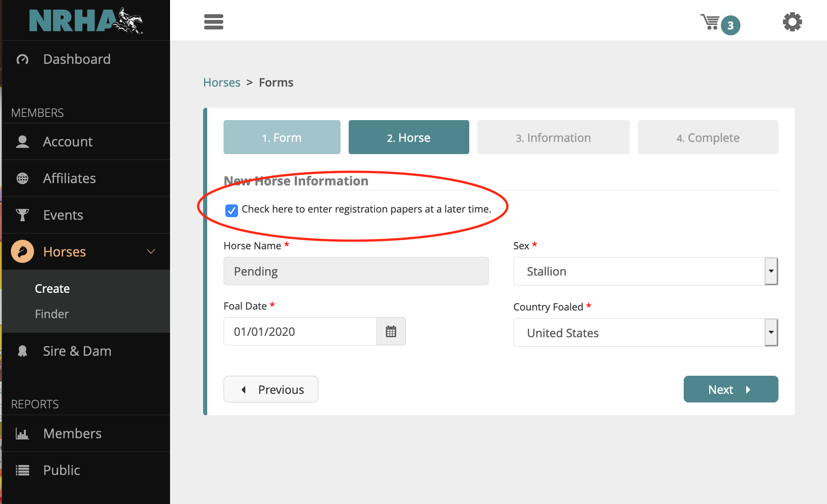Click the Events trophy icon
The height and width of the screenshot is (504, 827).
(22, 215)
